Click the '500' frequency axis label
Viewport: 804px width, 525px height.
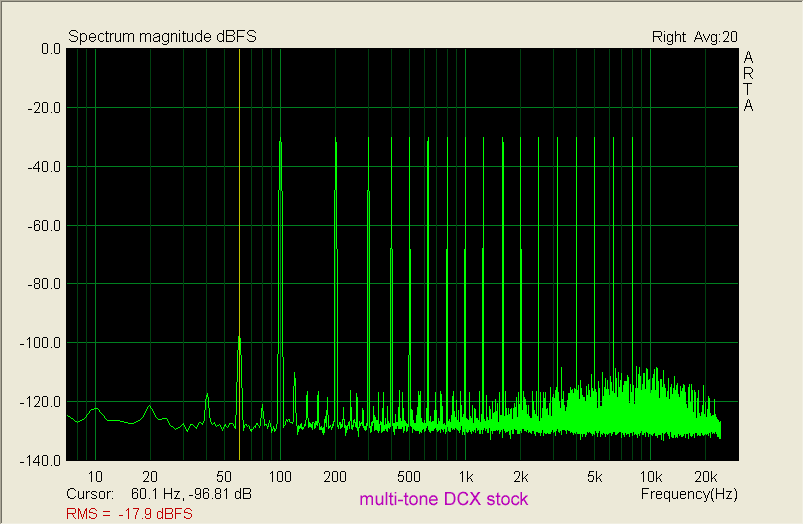pyautogui.click(x=409, y=477)
